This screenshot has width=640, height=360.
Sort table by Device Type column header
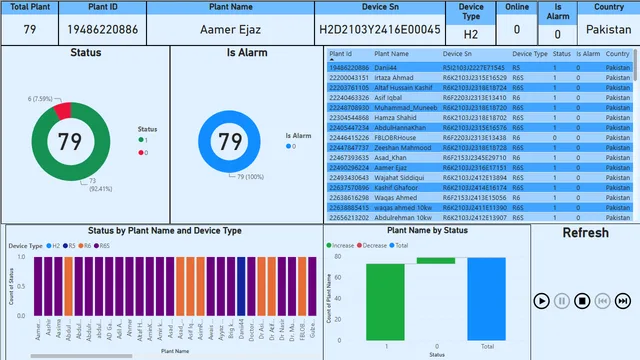(530, 54)
